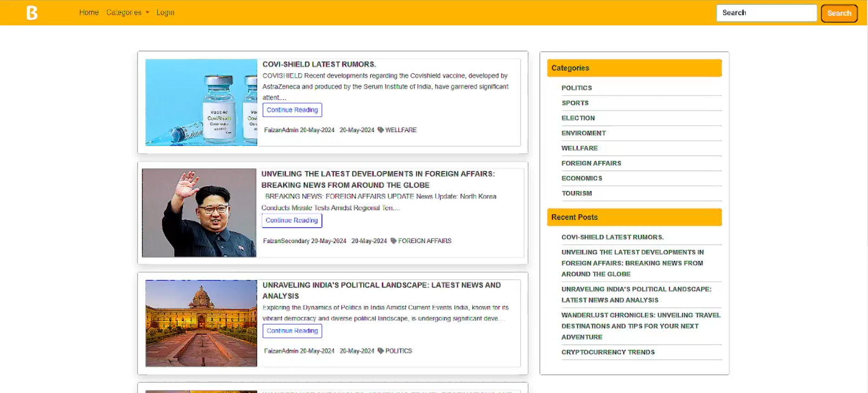
Task: Select the TOURISM category
Action: 577,194
